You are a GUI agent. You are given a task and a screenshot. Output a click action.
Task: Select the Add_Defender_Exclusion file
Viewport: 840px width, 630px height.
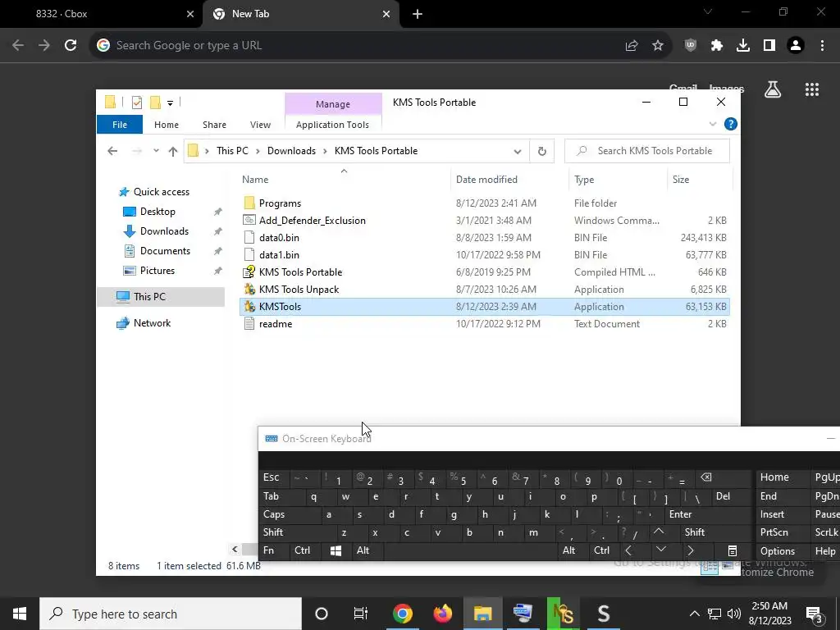(x=484, y=220)
